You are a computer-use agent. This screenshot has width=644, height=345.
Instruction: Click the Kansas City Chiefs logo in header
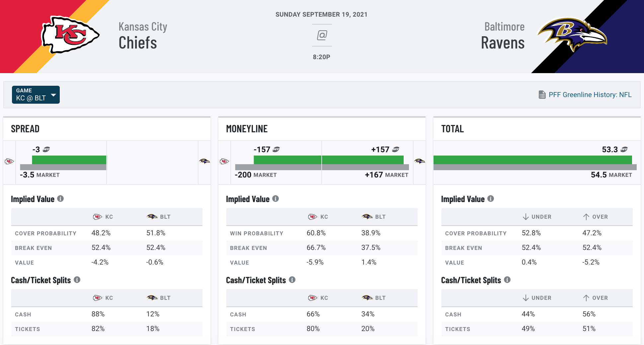[70, 35]
